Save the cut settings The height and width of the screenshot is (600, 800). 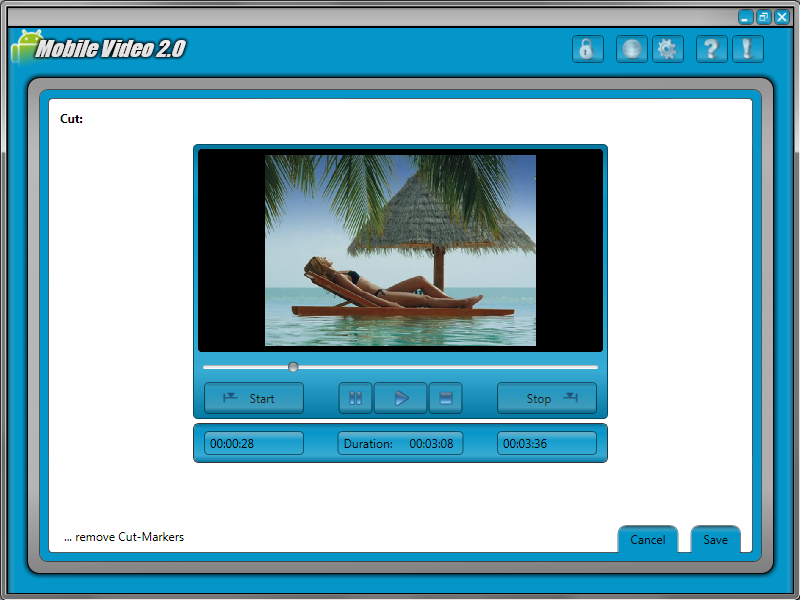pos(715,539)
